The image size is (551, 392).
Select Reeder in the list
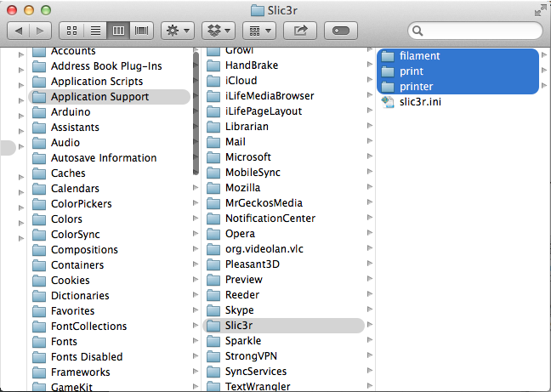pyautogui.click(x=283, y=295)
